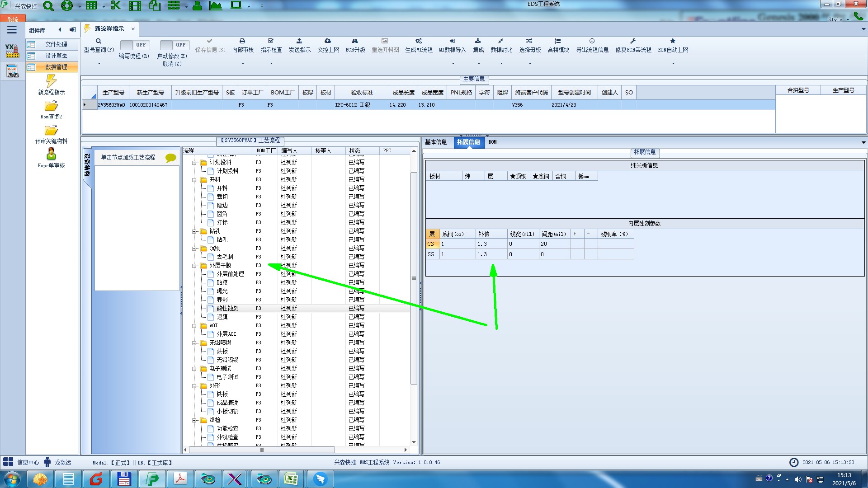Click the 发送指示 toolbar icon

[299, 41]
